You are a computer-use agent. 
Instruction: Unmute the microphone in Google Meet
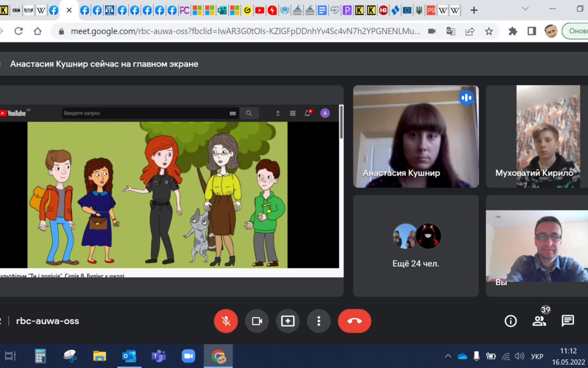(226, 321)
